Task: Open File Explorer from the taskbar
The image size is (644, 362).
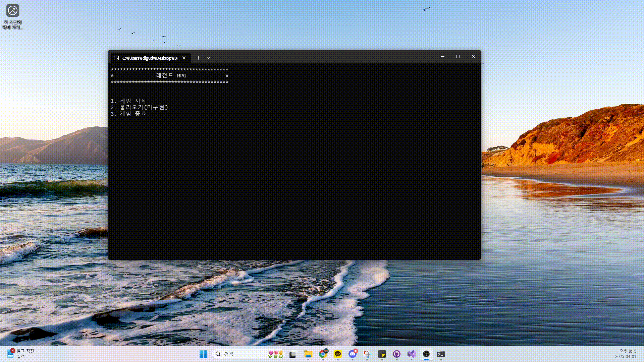Action: [x=308, y=354]
